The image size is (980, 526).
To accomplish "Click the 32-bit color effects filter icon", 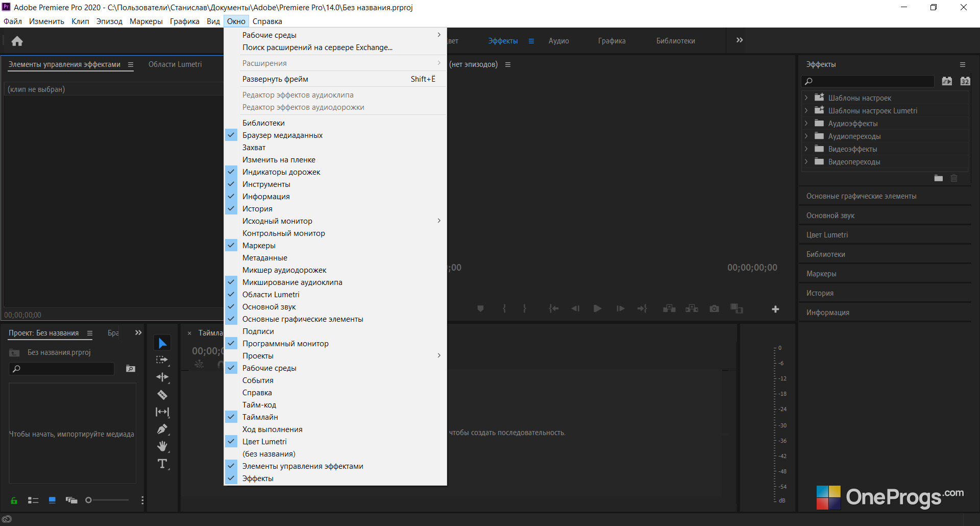I will click(965, 81).
